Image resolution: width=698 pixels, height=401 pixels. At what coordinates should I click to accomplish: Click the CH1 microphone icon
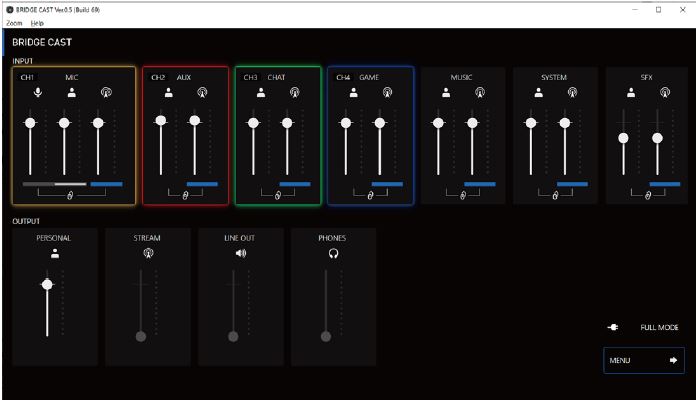click(38, 92)
